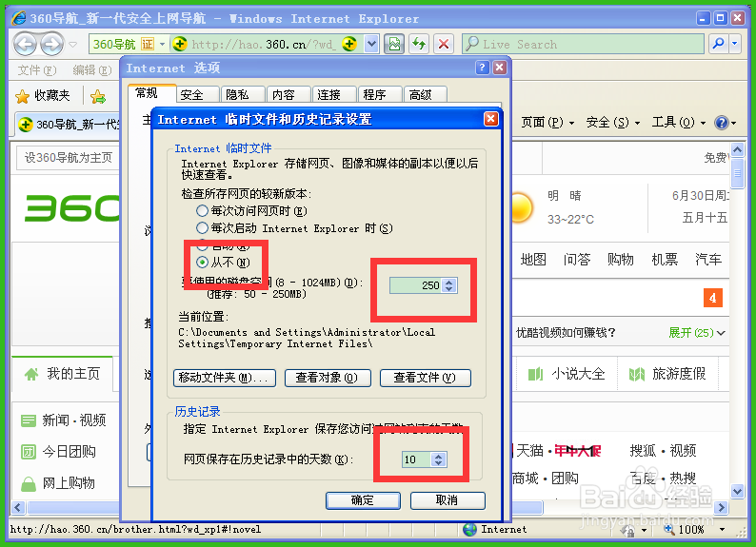Click the Internet zone globe in status bar

[469, 529]
